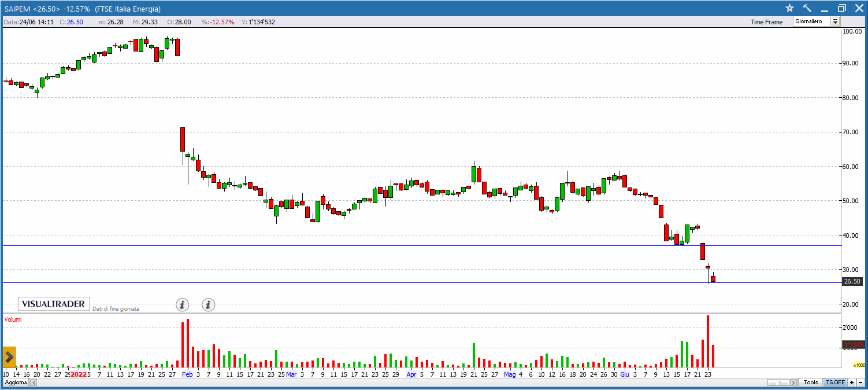Open the hammer settings tool icon
Image resolution: width=868 pixels, height=390 pixels.
click(807, 8)
